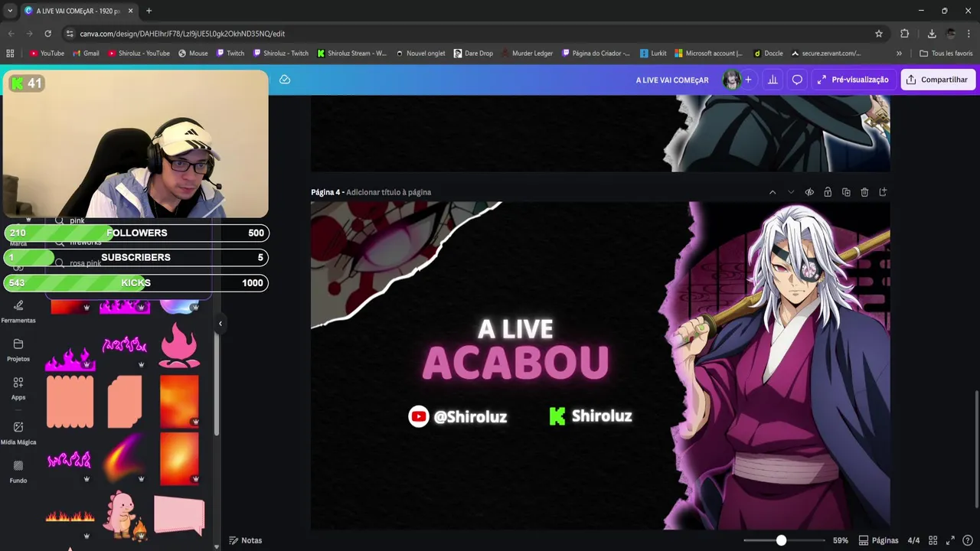The width and height of the screenshot is (980, 551).
Task: Open the Tous les favoris folder
Action: [946, 54]
